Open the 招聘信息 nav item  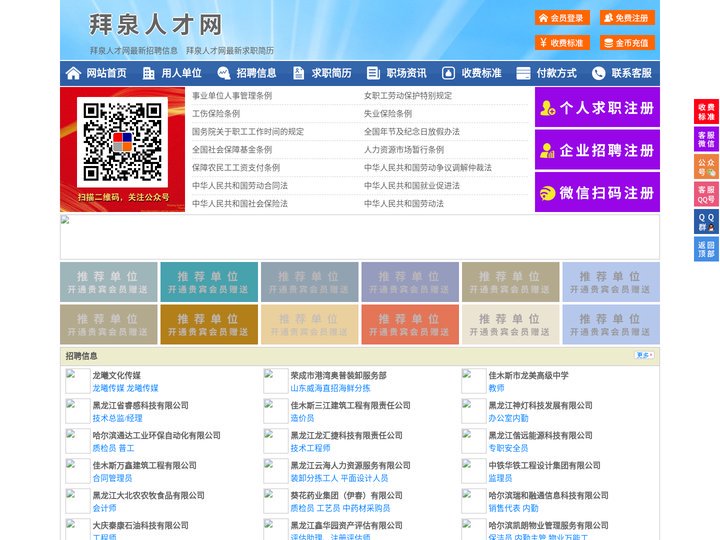pos(256,73)
